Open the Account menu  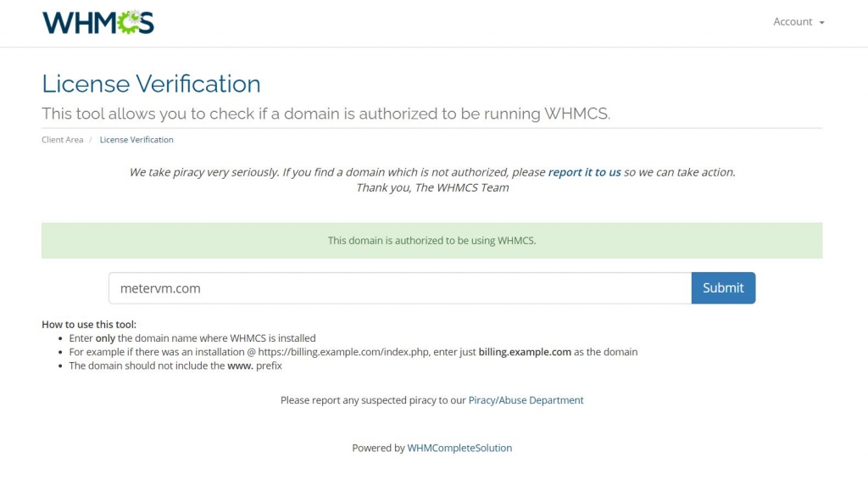(x=798, y=21)
